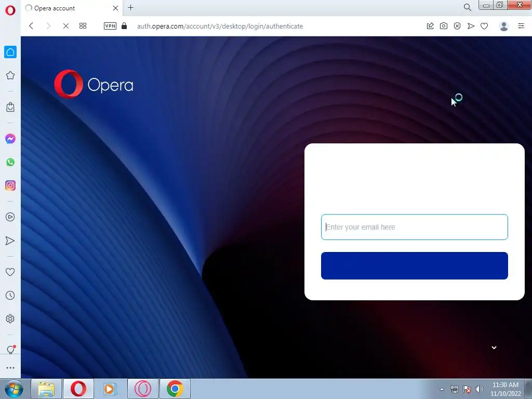Viewport: 532px width, 399px height.
Task: Click the Enter your email here field
Action: pos(414,227)
